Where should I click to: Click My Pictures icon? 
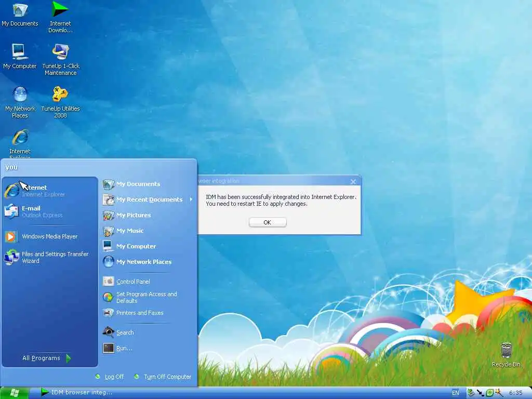pyautogui.click(x=108, y=215)
